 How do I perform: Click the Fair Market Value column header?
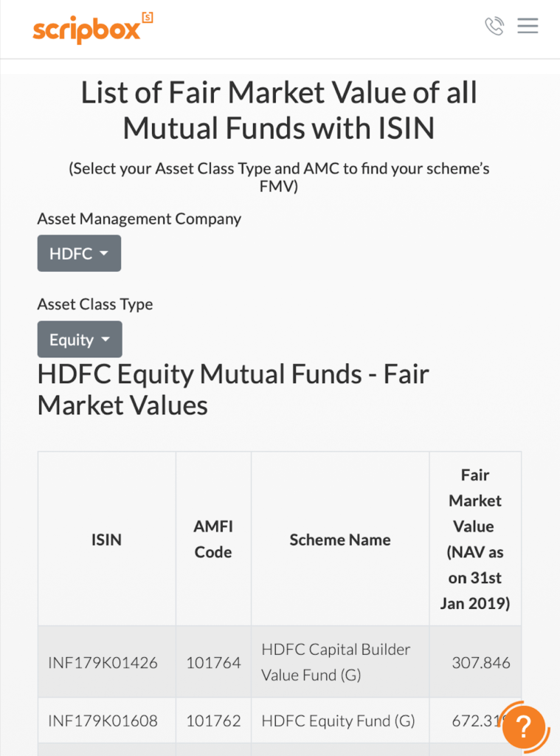[x=475, y=540]
